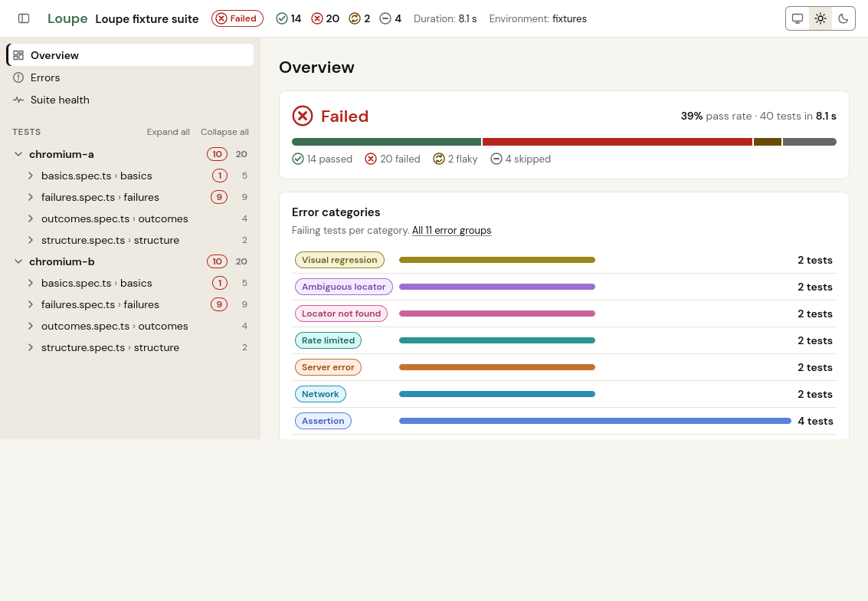Select the Locator not found category tag

click(x=341, y=314)
